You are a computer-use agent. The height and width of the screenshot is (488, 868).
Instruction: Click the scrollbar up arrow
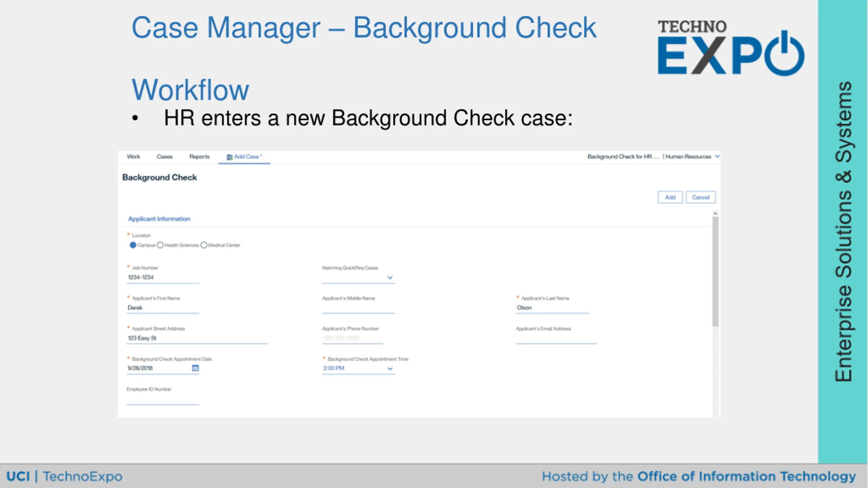715,213
